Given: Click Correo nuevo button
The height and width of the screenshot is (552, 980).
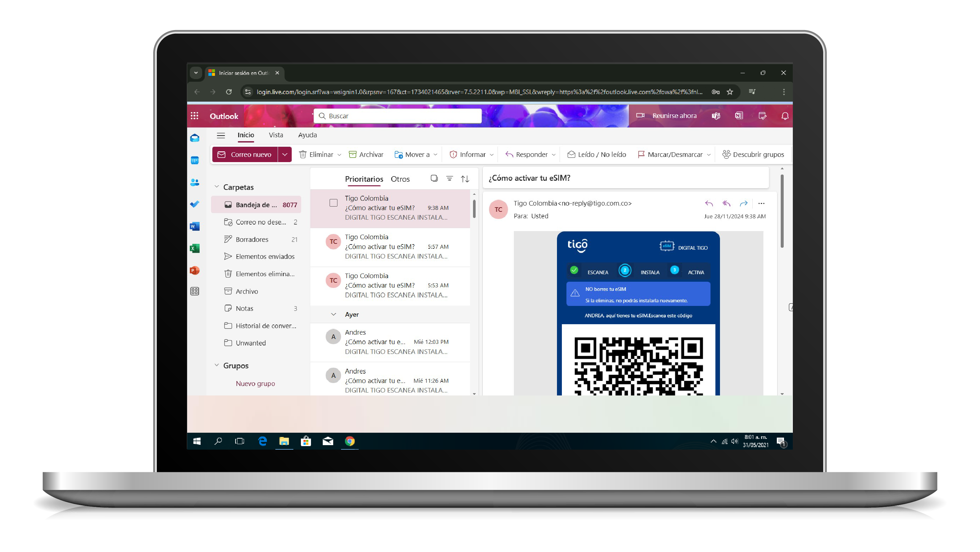Looking at the screenshot, I should (245, 154).
